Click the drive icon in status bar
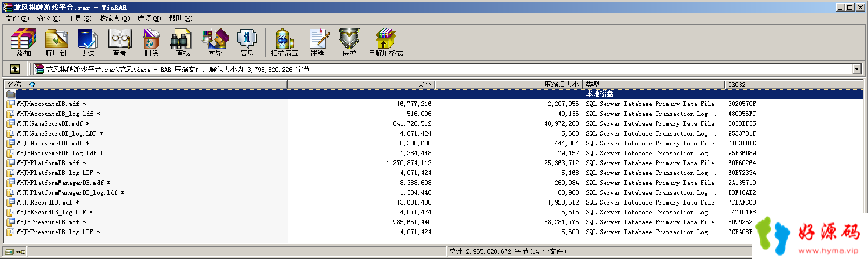The width and height of the screenshot is (868, 259). click(9, 251)
